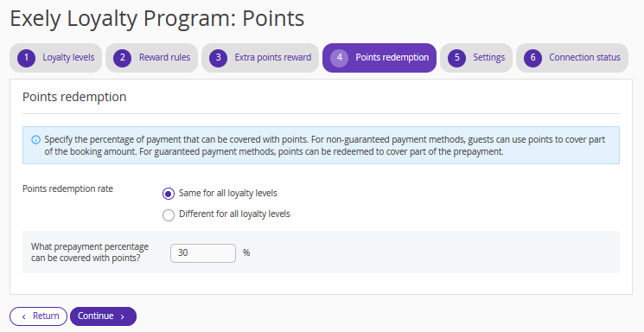The width and height of the screenshot is (644, 332).
Task: Open the Settings step tab
Action: click(x=476, y=58)
